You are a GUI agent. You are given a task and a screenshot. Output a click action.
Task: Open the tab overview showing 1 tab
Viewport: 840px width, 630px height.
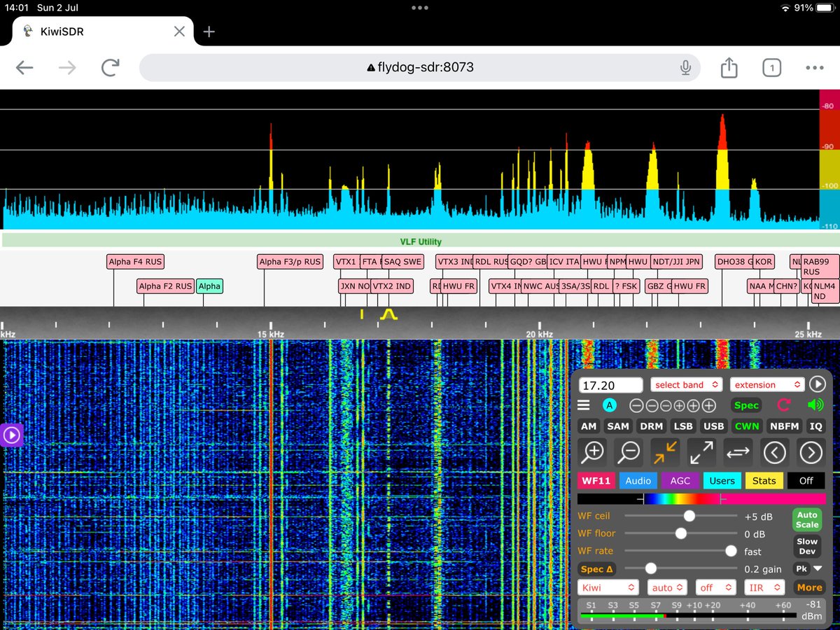click(x=771, y=68)
